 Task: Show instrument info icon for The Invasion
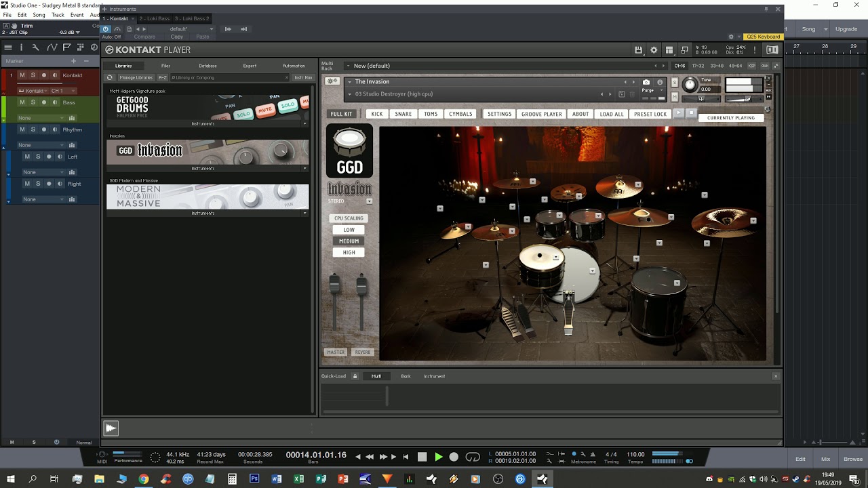[660, 82]
